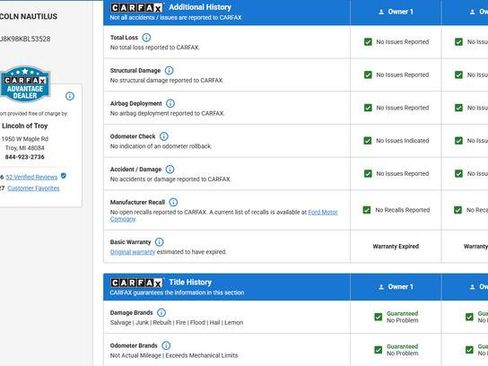Click 'No Recalls Reported' for Owner 1

coord(402,210)
